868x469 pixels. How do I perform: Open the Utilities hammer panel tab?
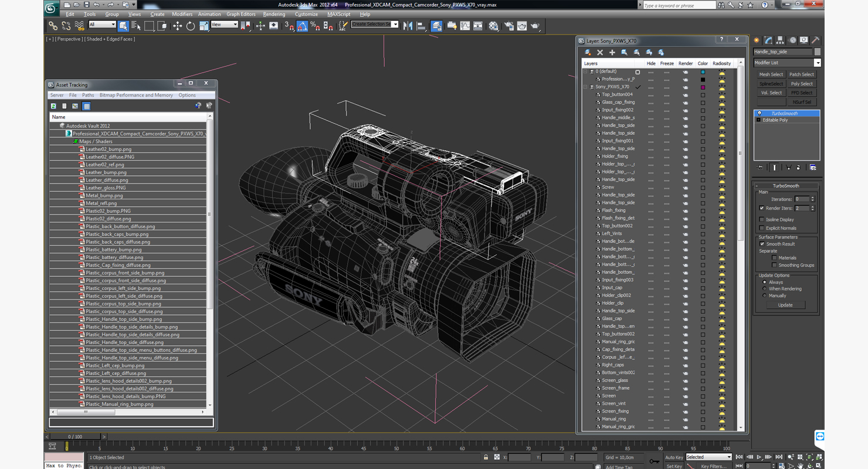click(x=815, y=40)
